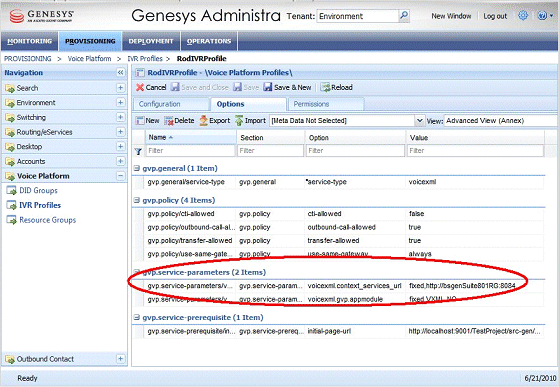Click the Save & New disk icon
559x387 pixels.
click(268, 87)
